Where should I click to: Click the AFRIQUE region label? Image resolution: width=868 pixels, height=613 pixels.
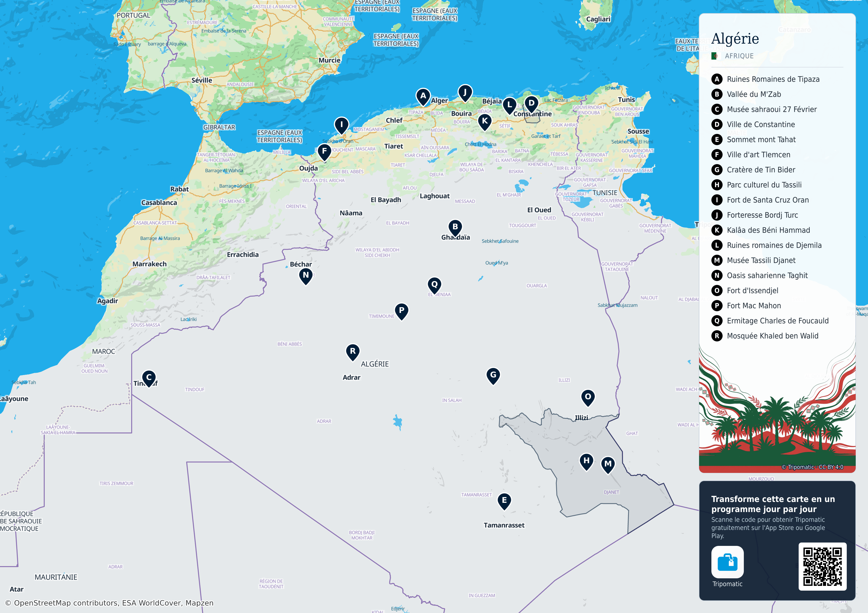point(739,56)
